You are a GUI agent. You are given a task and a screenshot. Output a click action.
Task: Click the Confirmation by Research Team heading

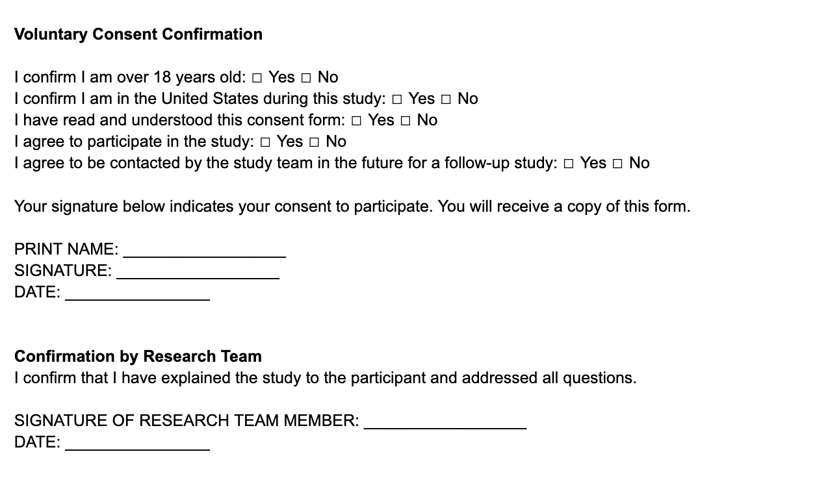[138, 357]
